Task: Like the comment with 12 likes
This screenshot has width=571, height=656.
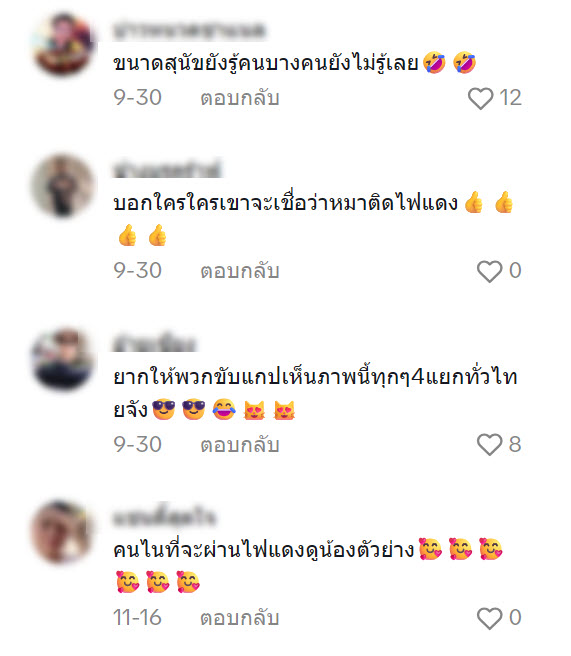Action: pyautogui.click(x=480, y=99)
